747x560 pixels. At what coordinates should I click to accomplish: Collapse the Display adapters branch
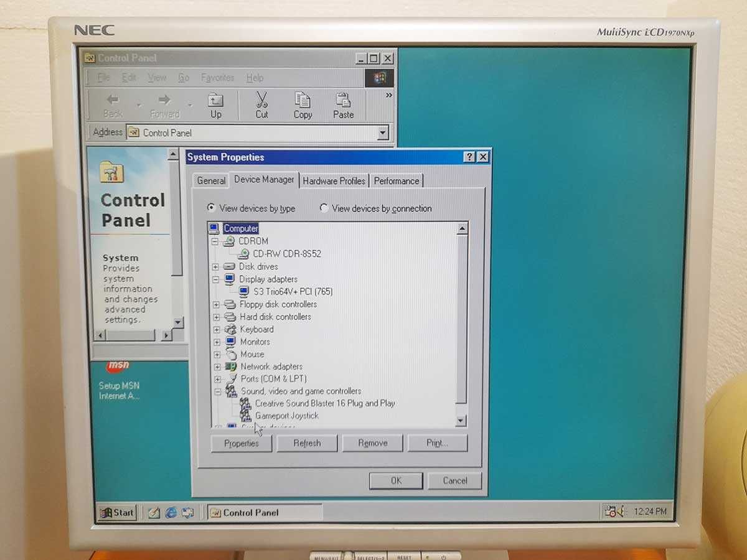click(216, 279)
